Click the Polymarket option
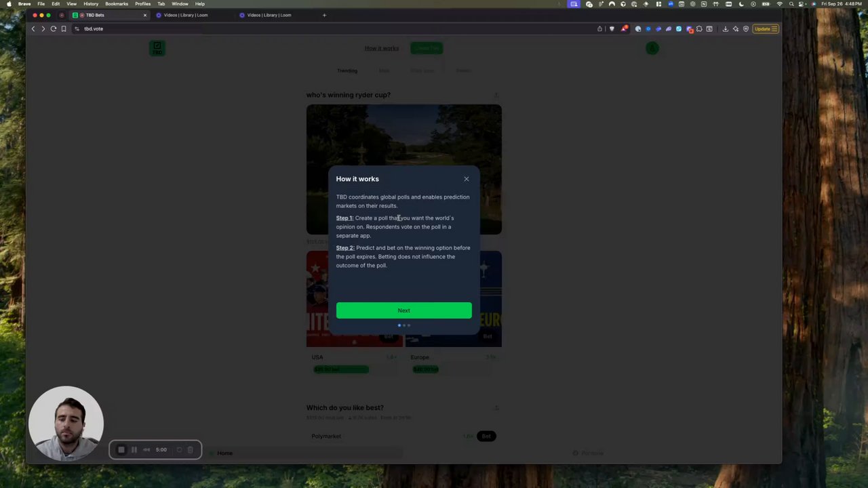Screen dimensions: 868x488 326,436
